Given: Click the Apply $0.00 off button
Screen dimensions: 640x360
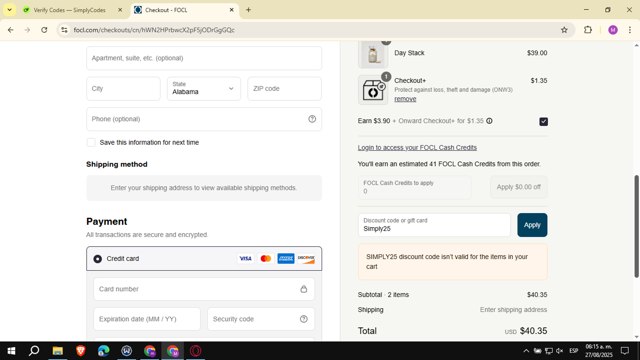Looking at the screenshot, I should (x=518, y=187).
